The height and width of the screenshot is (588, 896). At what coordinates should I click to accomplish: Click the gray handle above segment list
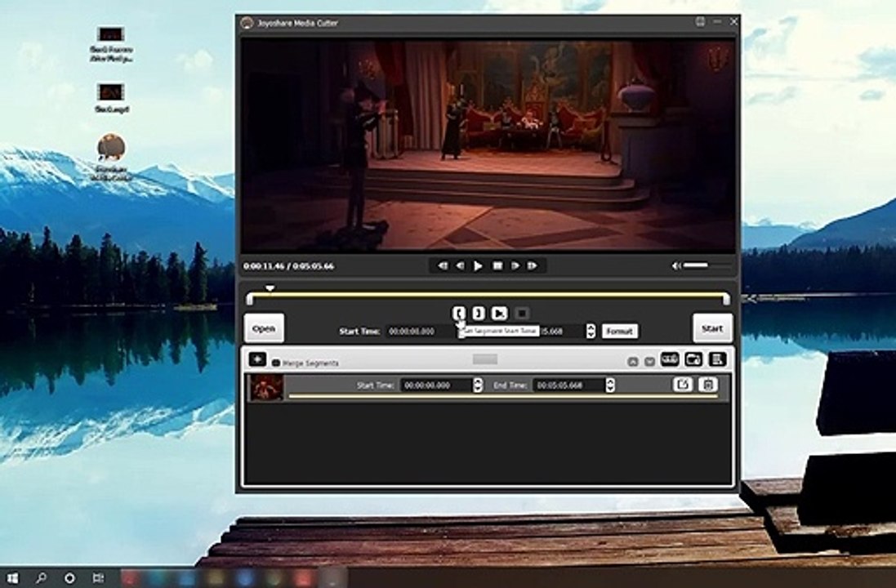(485, 359)
